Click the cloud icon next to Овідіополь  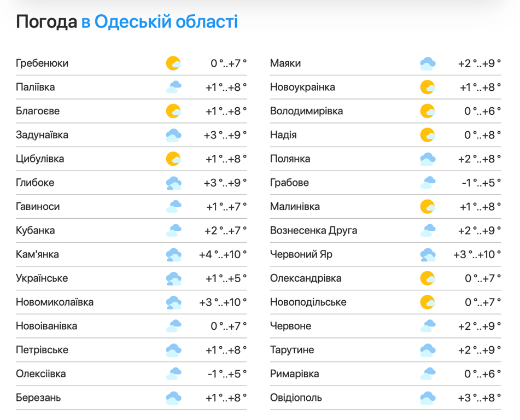(x=428, y=398)
